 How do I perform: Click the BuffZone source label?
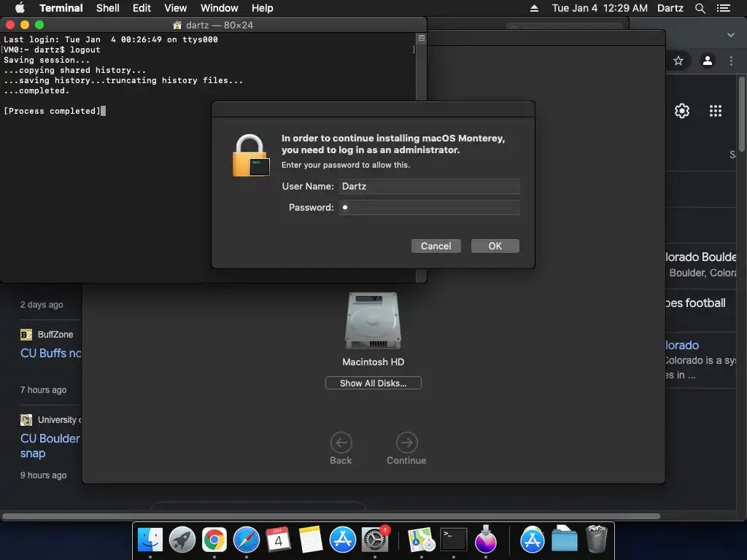tap(55, 334)
